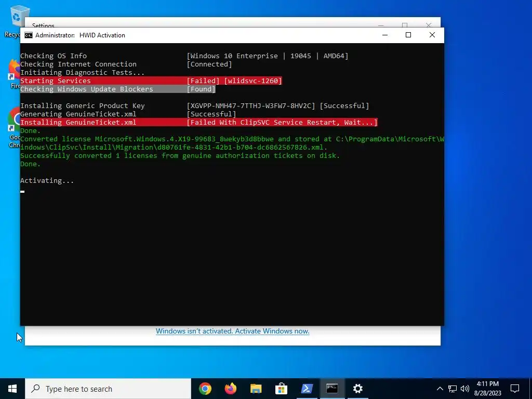The image size is (532, 399).
Task: Open the cmd icon menu in HWID Activation title bar
Action: [x=29, y=35]
